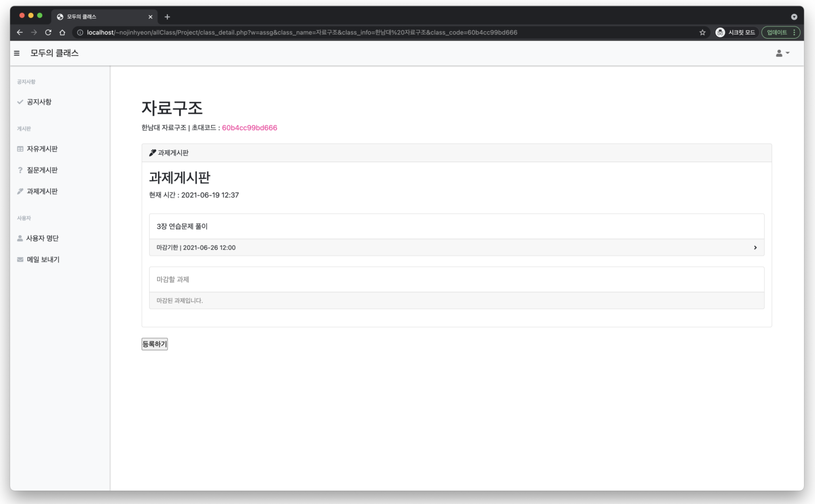Expand the 마감기한 assignment chevron arrow

pyautogui.click(x=755, y=248)
